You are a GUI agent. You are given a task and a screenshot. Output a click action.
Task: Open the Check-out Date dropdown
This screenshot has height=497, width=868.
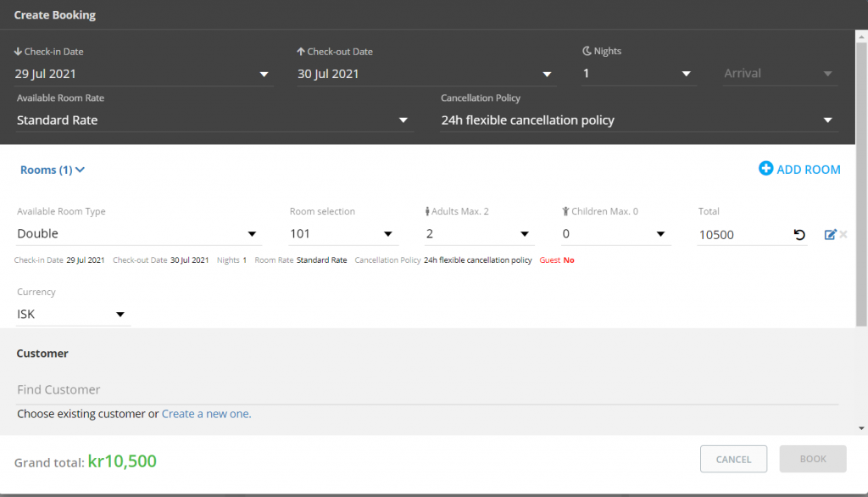coord(426,74)
